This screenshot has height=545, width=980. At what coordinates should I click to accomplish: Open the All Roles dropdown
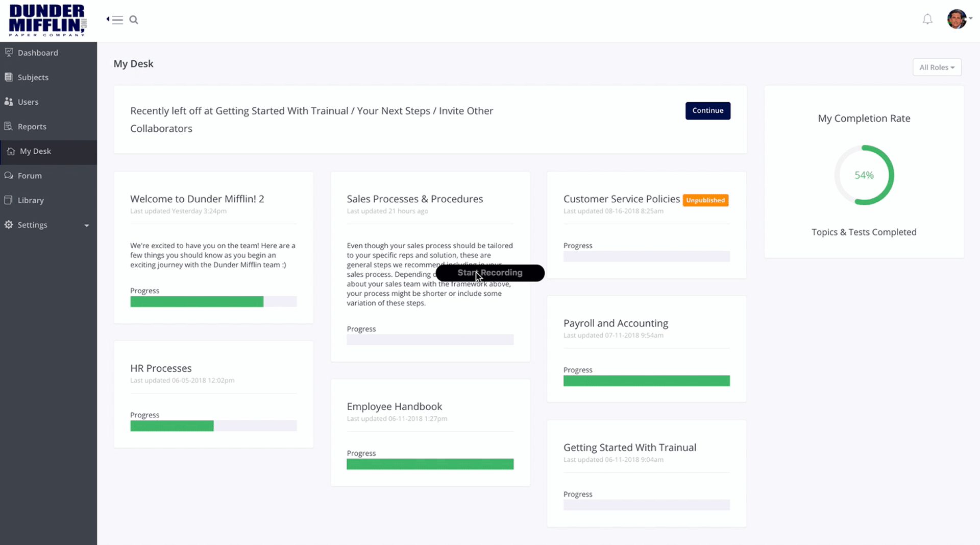point(937,67)
